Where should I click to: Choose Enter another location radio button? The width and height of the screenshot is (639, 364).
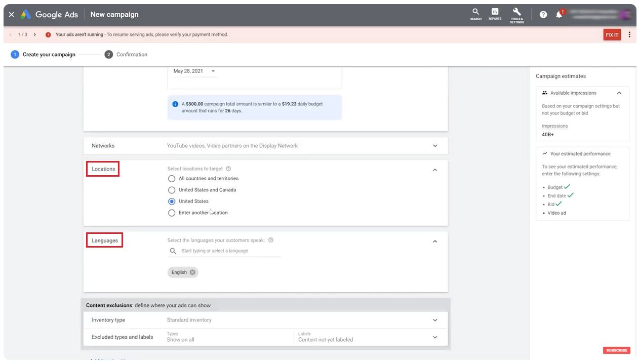172,213
